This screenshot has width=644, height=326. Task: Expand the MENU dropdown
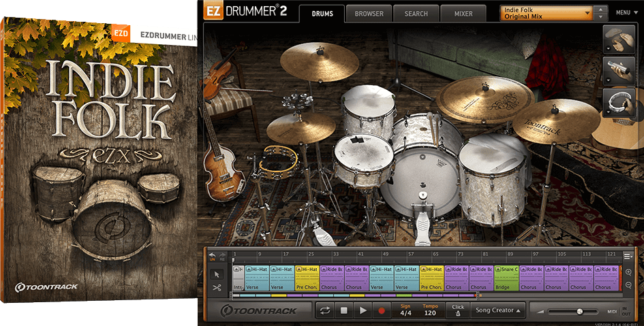[x=625, y=12]
